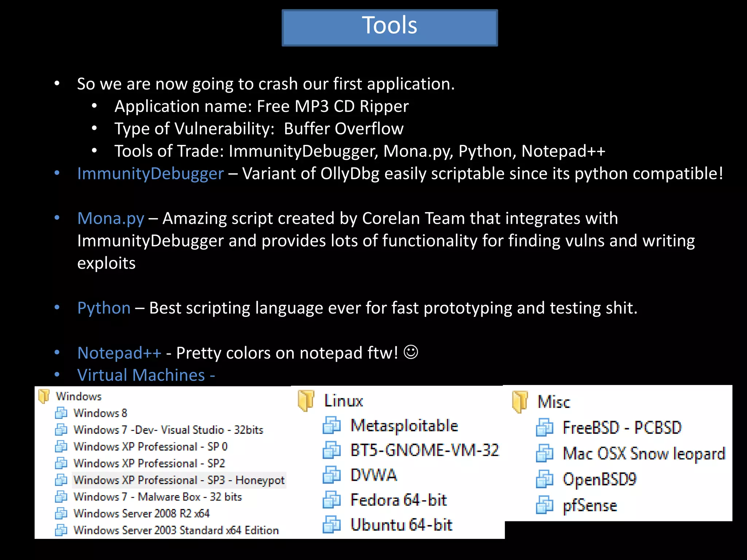This screenshot has height=560, width=747.
Task: Click the blue ImmunityDebugger heading text
Action: coord(150,174)
